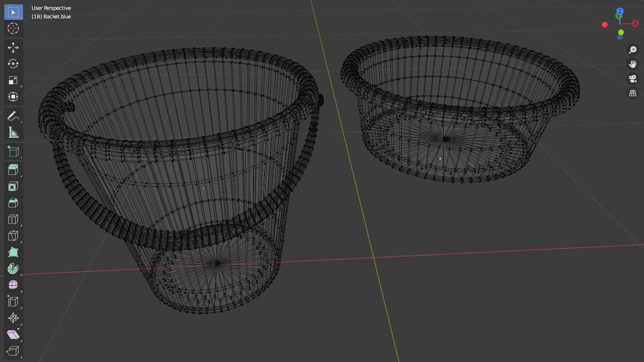Click the blue Z axis gizmo handle
644x362 pixels.
click(x=620, y=11)
